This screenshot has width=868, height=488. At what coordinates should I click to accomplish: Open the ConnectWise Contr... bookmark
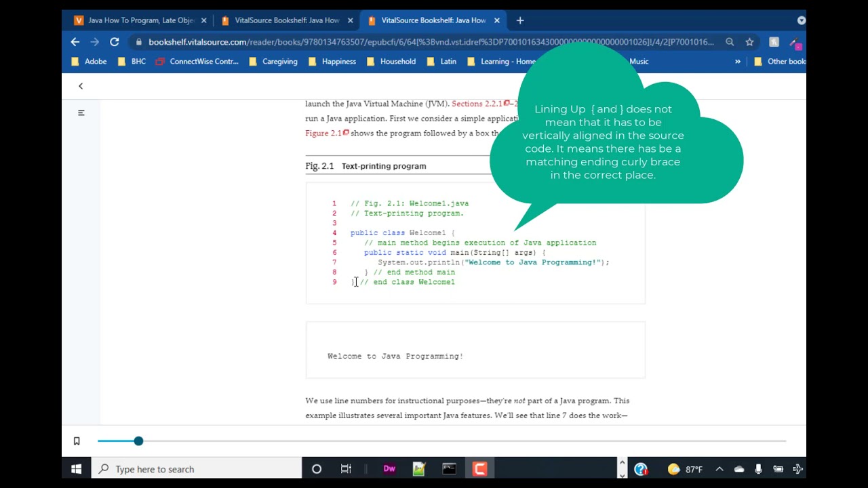[197, 62]
